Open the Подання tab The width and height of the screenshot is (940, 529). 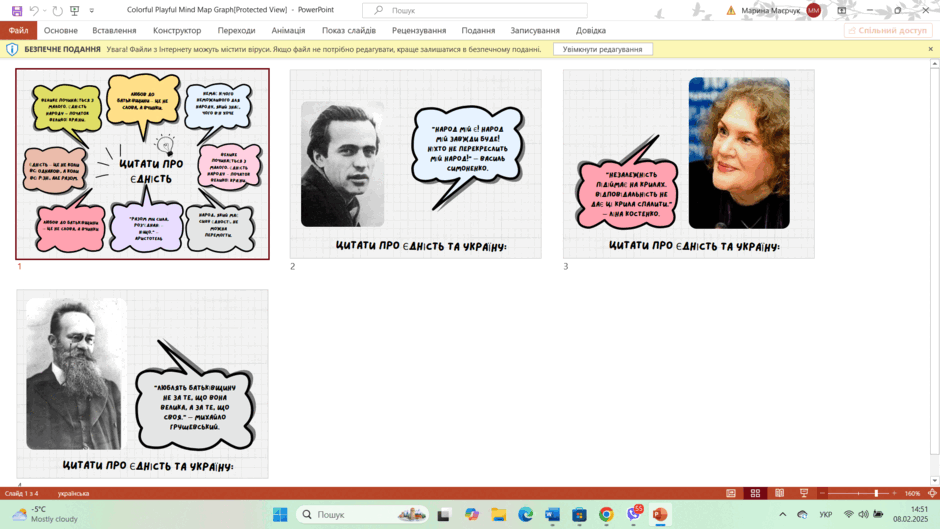click(x=478, y=30)
